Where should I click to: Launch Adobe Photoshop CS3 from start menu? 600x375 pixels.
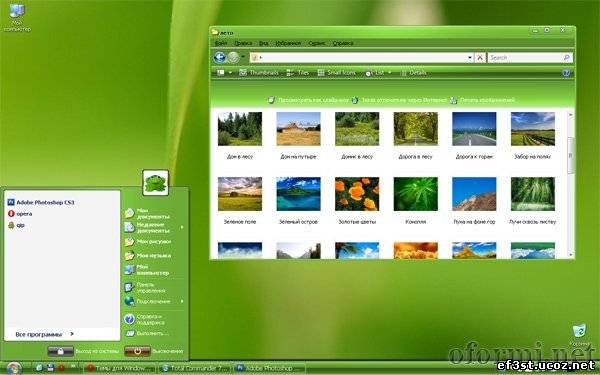tap(41, 202)
